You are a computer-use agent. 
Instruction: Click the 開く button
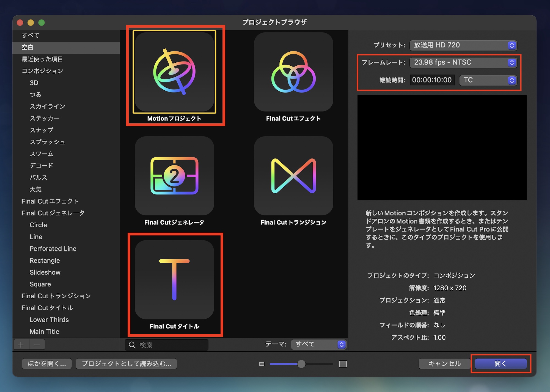501,363
